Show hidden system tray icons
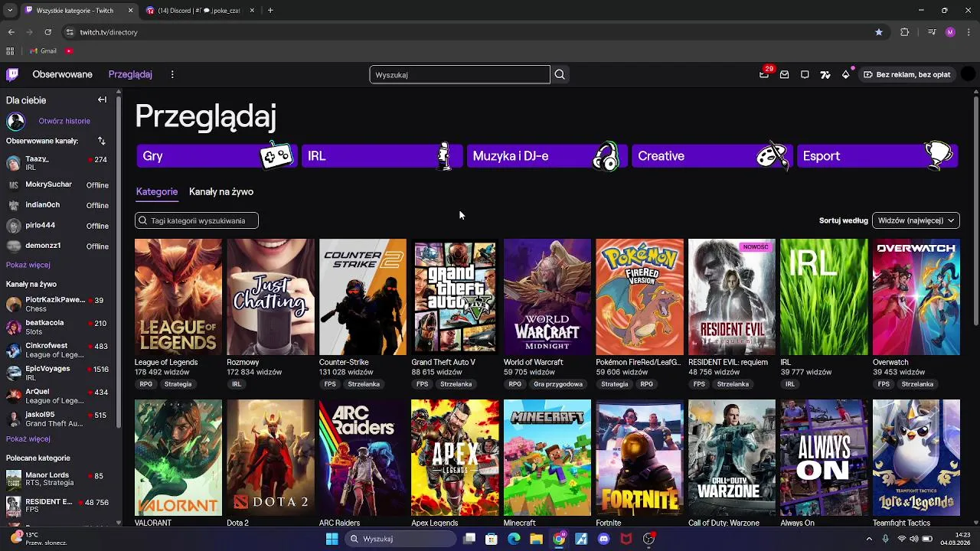Viewport: 980px width, 551px height. tap(869, 539)
